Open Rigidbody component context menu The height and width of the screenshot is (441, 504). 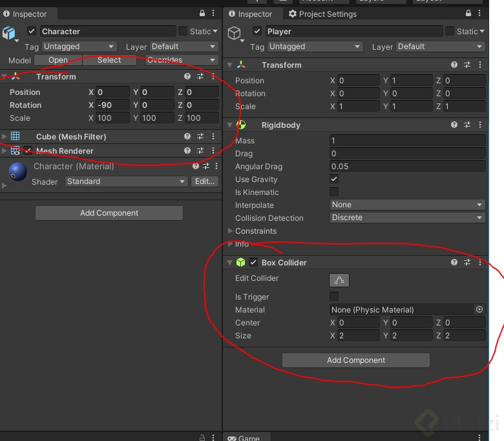coord(480,125)
